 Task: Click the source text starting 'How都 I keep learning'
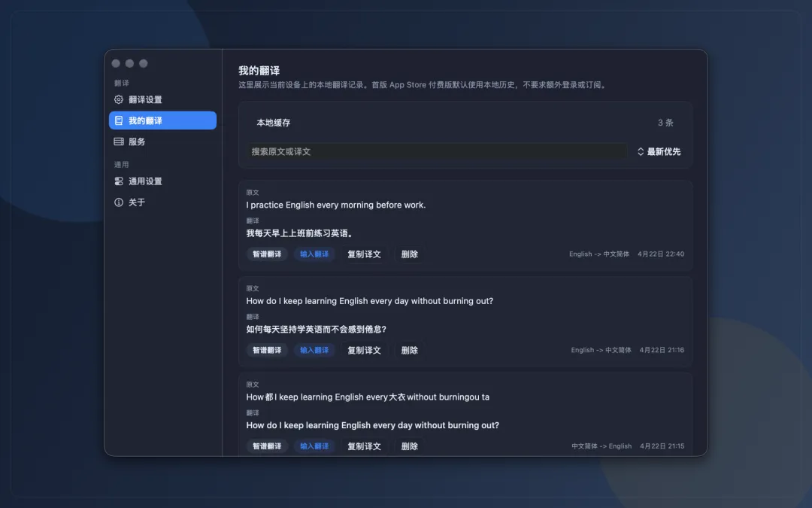pyautogui.click(x=368, y=397)
